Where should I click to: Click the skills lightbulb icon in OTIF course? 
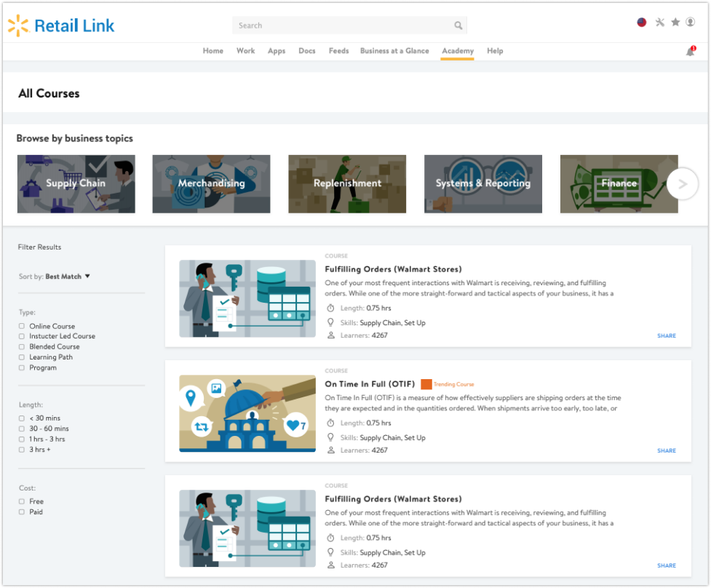[x=330, y=437]
